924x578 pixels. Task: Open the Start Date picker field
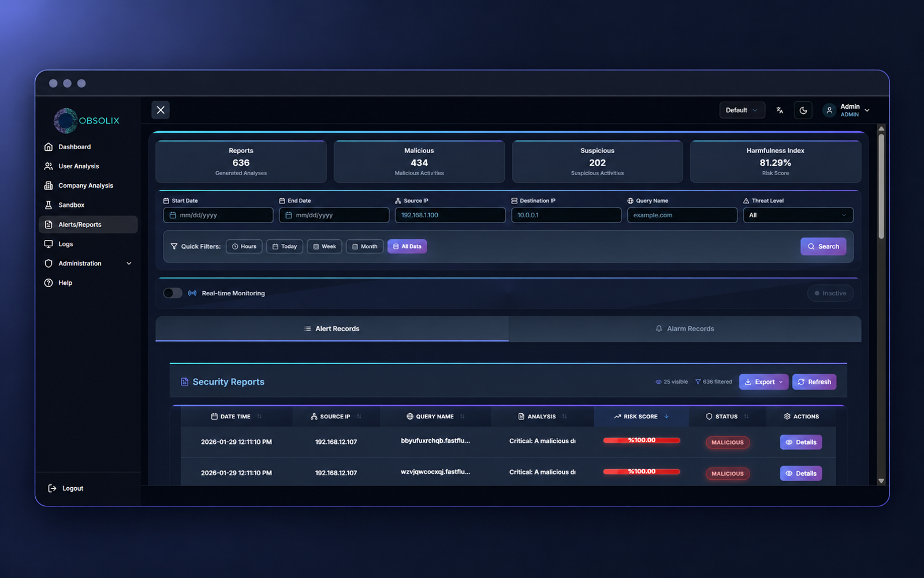218,215
